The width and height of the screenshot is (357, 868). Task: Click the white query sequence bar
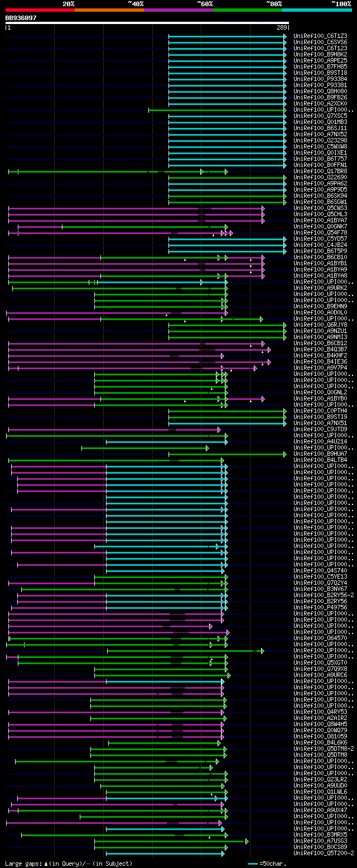tap(147, 23)
